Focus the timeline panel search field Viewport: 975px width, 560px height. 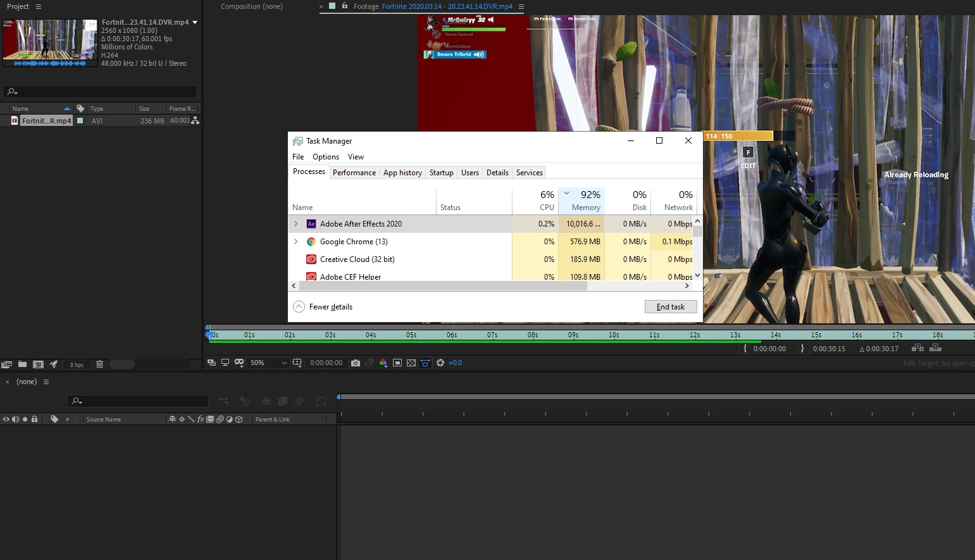tap(138, 401)
